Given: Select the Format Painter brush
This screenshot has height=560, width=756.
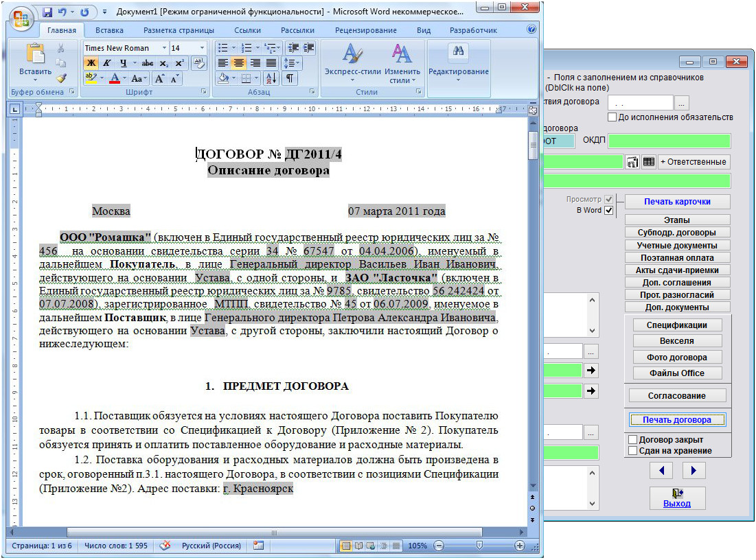Looking at the screenshot, I should tap(60, 78).
